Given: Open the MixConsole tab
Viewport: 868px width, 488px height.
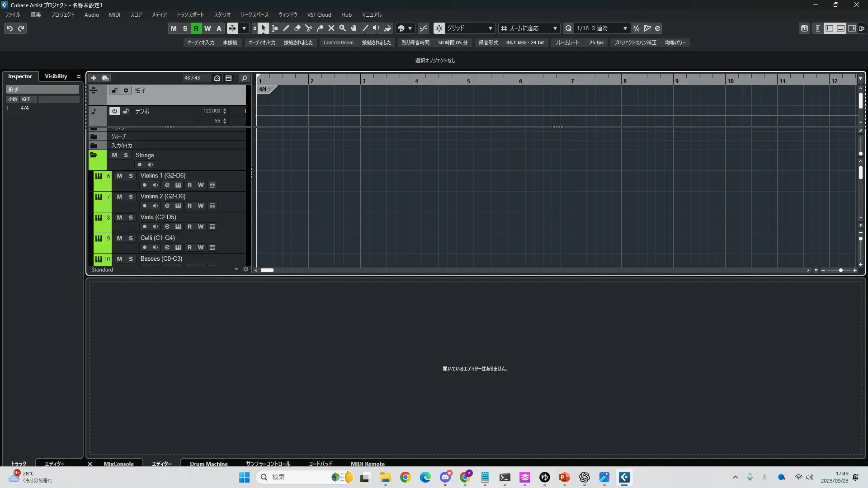Looking at the screenshot, I should click(118, 464).
